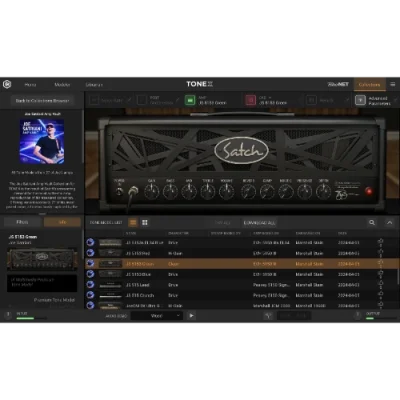Click the Satch logo on amp head
This screenshot has width=400, height=400.
242,151
